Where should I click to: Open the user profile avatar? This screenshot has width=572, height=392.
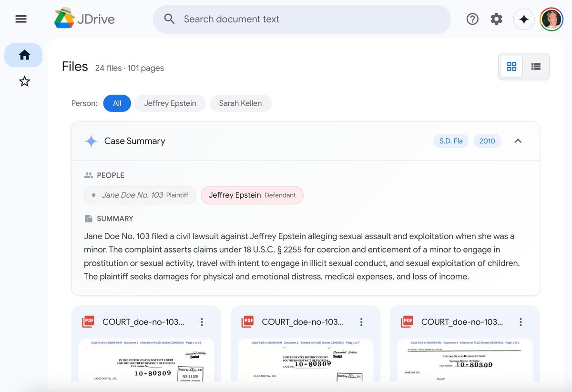552,19
